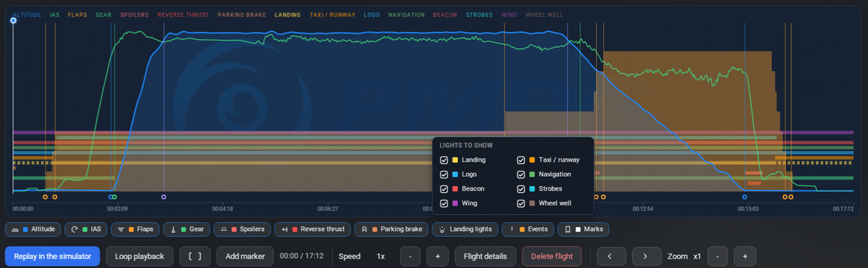Click the IAS legend label at top

tap(55, 14)
